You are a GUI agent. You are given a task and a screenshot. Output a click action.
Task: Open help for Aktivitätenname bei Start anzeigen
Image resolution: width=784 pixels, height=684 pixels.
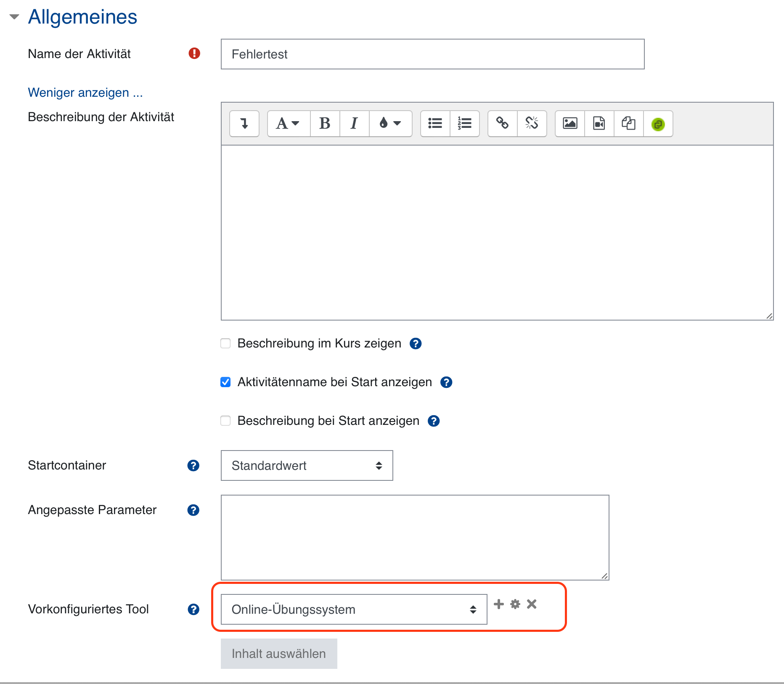point(446,382)
